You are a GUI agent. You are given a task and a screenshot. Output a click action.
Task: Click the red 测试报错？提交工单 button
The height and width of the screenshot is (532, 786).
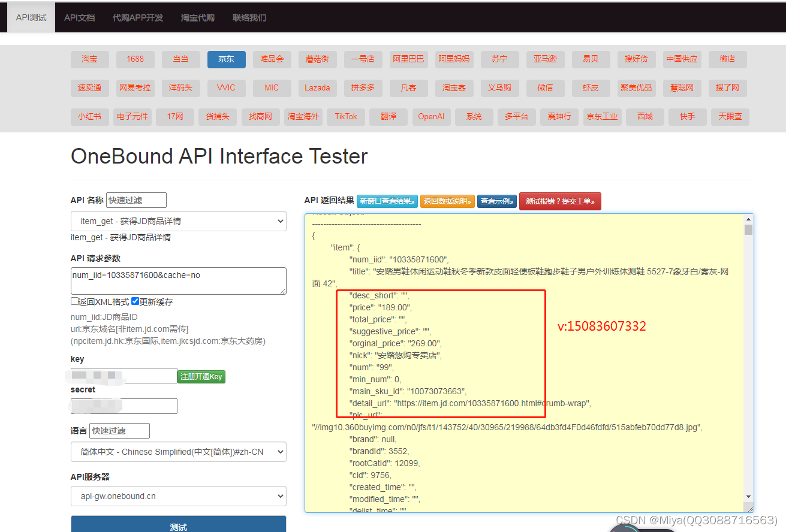tap(560, 201)
